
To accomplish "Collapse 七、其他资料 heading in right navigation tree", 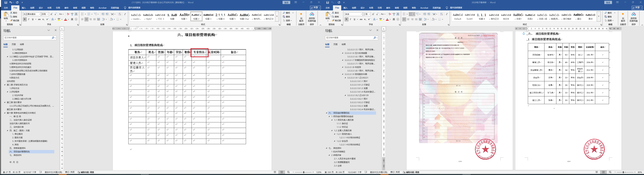I will [x=326, y=148].
